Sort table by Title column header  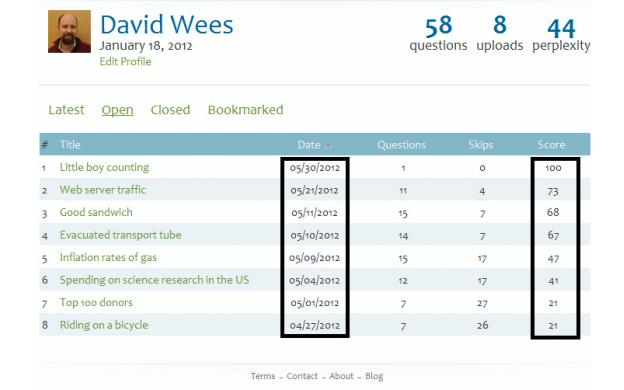click(70, 144)
